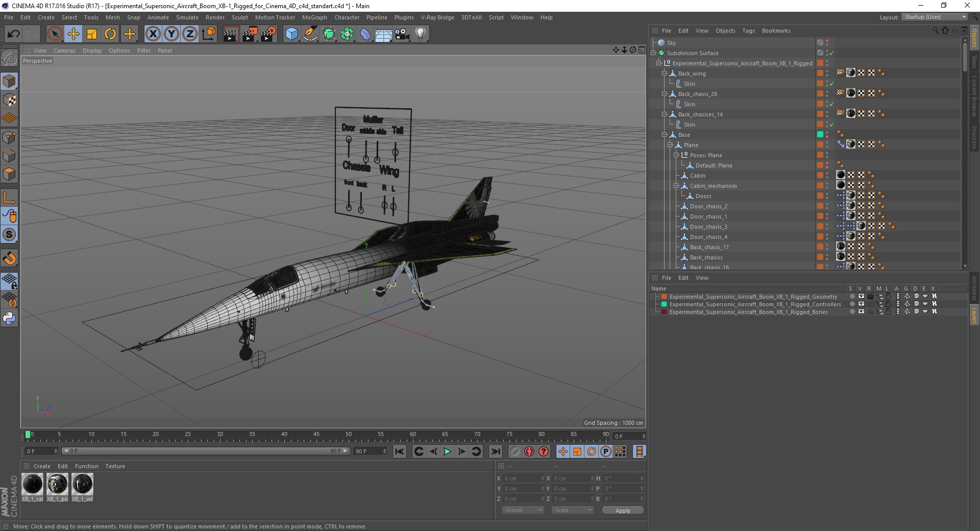Open the Timeline layout icon
This screenshot has width=980, height=531.
639,451
